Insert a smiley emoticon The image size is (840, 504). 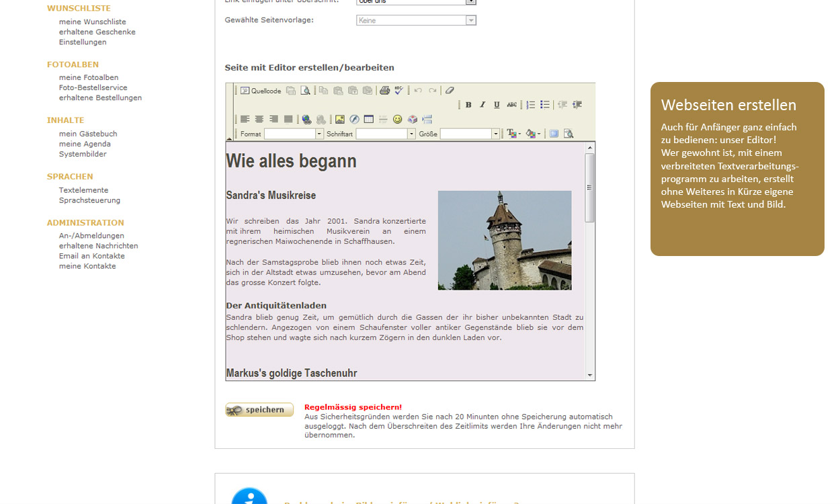(398, 120)
